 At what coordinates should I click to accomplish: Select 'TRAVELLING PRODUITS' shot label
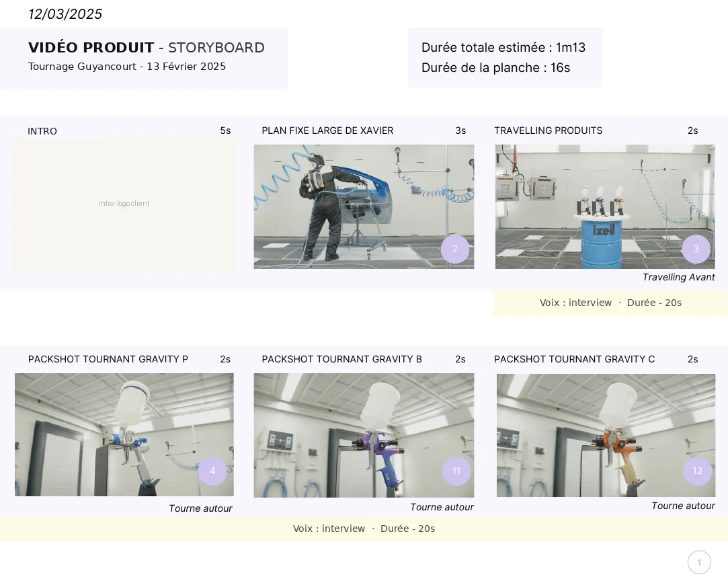(548, 130)
